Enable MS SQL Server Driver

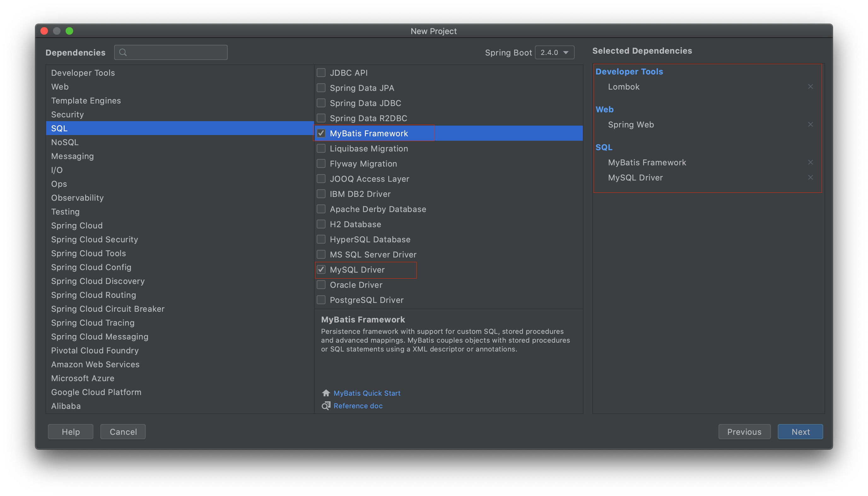coord(321,255)
